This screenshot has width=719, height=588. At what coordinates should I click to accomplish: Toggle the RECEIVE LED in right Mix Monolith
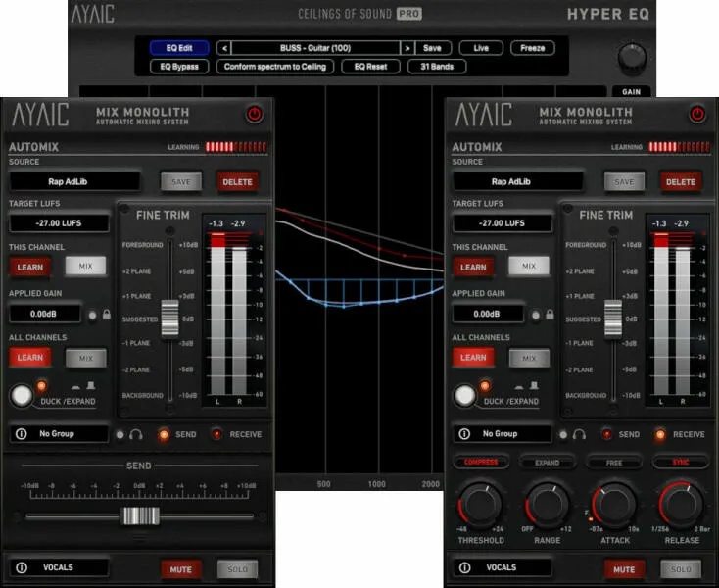click(660, 434)
